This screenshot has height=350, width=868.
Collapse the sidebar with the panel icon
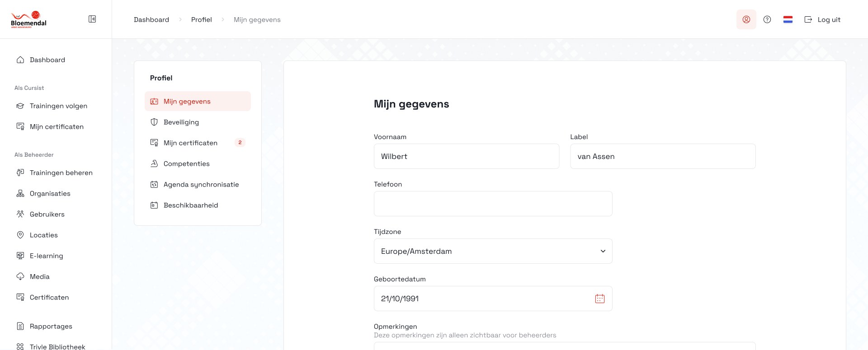tap(92, 19)
